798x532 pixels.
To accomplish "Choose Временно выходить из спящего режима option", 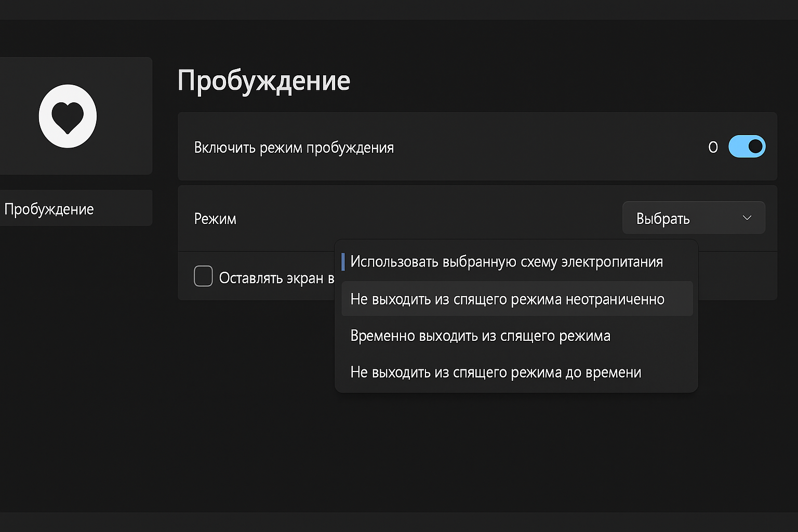I will pos(480,335).
